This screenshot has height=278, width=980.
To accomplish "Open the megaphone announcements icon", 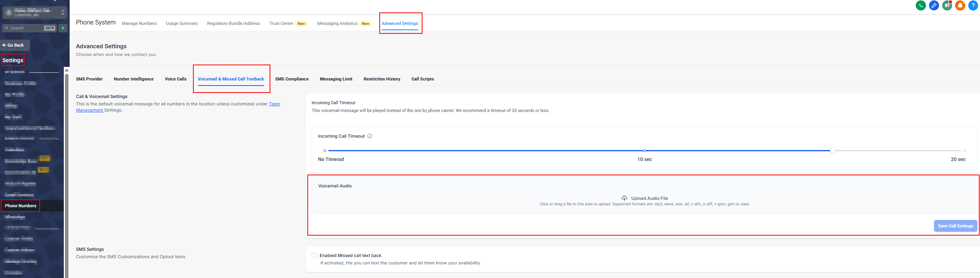I will coord(947,5).
